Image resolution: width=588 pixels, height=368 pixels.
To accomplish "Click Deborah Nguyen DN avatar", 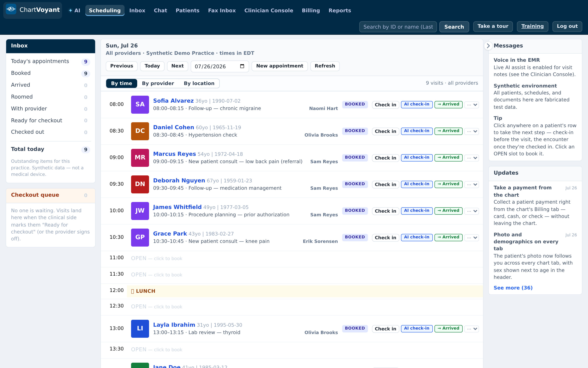I will point(140,184).
